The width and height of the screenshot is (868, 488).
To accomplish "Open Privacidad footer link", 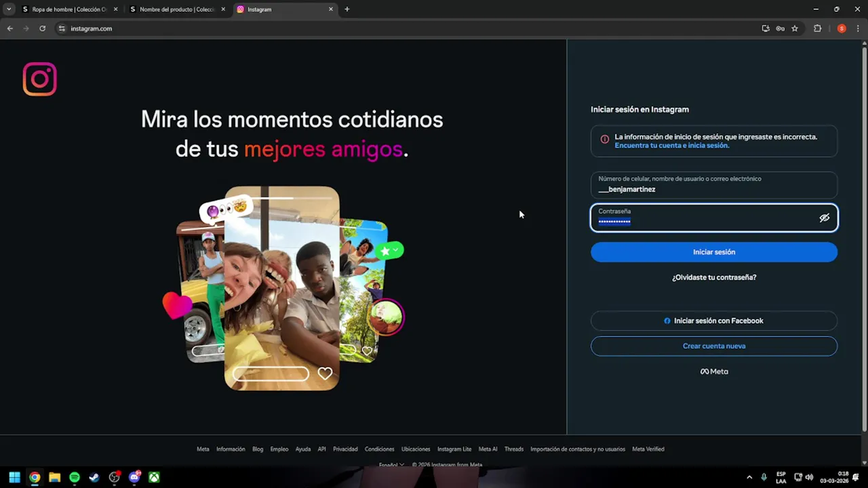I will point(345,449).
